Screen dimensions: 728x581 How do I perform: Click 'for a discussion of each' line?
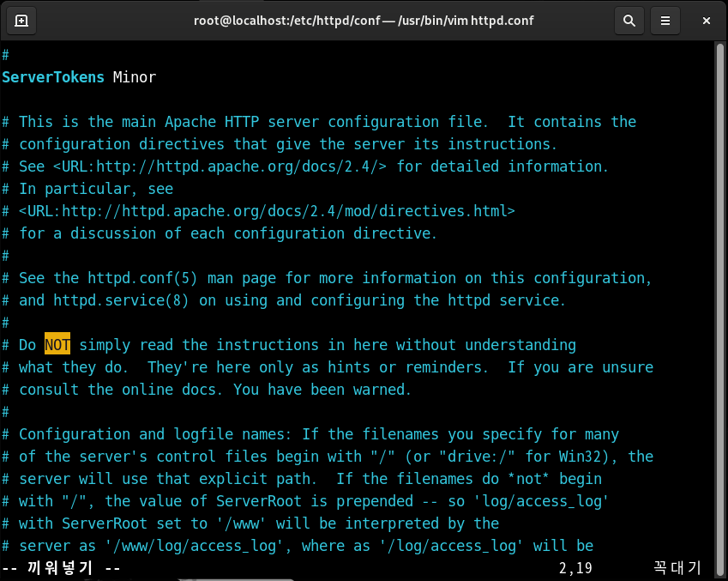[x=220, y=233]
